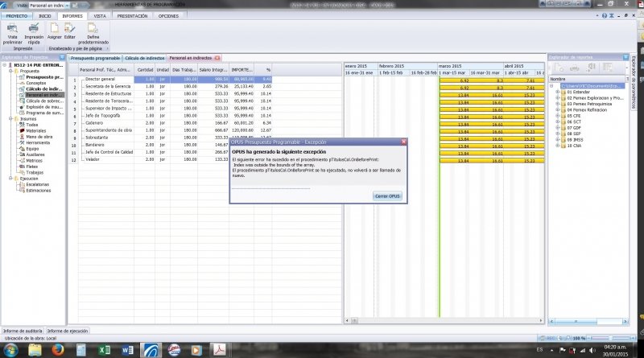Switch to Informe de auditoría tab
Screen dimensions: 644x358
[x=22, y=331]
